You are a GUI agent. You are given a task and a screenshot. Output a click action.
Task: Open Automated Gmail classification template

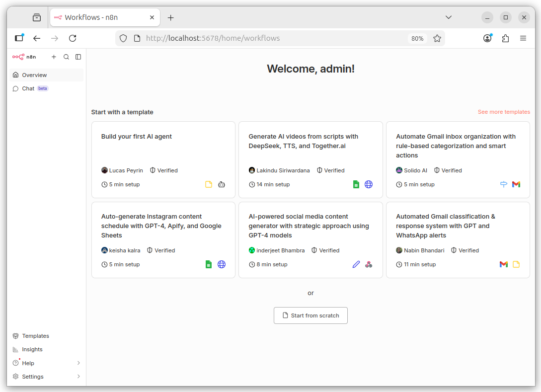[458, 240]
